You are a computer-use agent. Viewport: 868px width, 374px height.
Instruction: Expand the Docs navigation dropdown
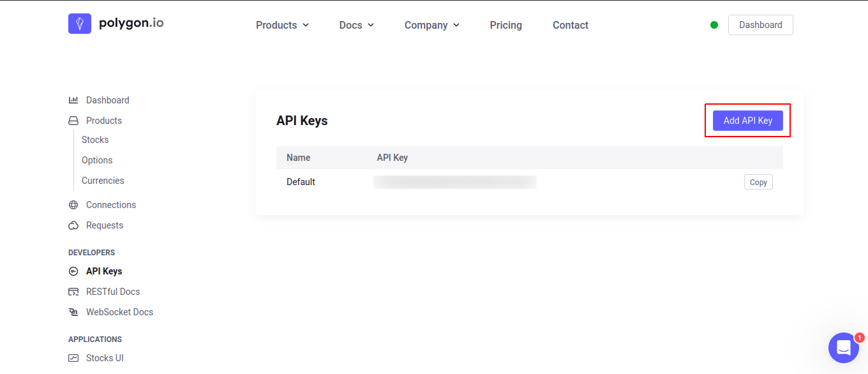coord(356,25)
